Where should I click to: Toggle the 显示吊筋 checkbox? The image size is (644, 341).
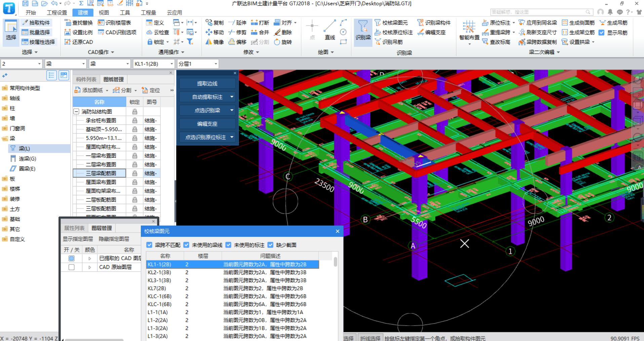coord(602,33)
